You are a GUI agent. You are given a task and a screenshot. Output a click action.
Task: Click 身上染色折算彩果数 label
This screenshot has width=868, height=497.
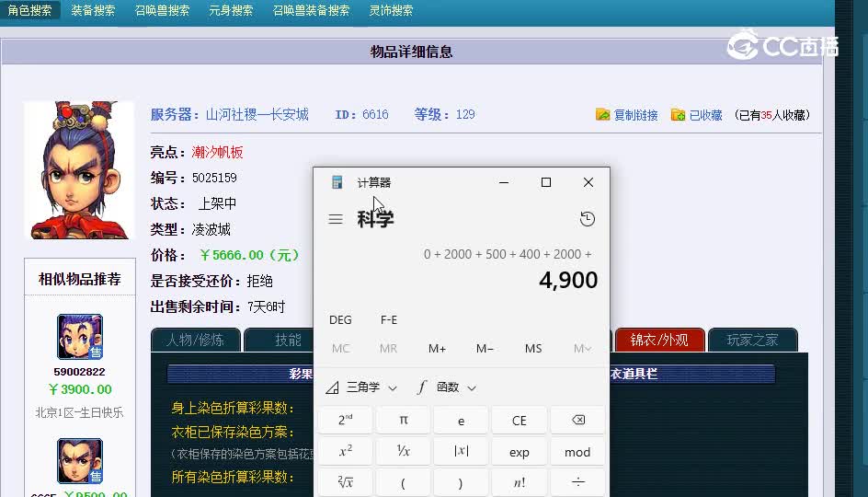click(233, 408)
